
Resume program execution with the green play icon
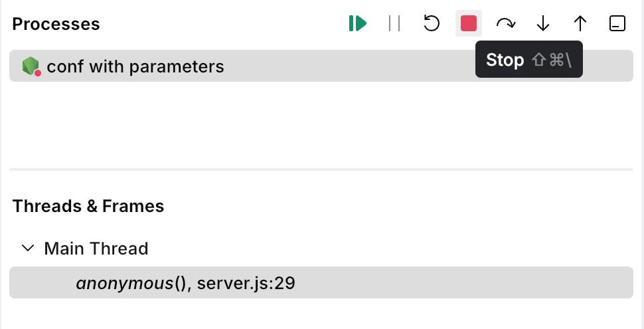tap(358, 24)
